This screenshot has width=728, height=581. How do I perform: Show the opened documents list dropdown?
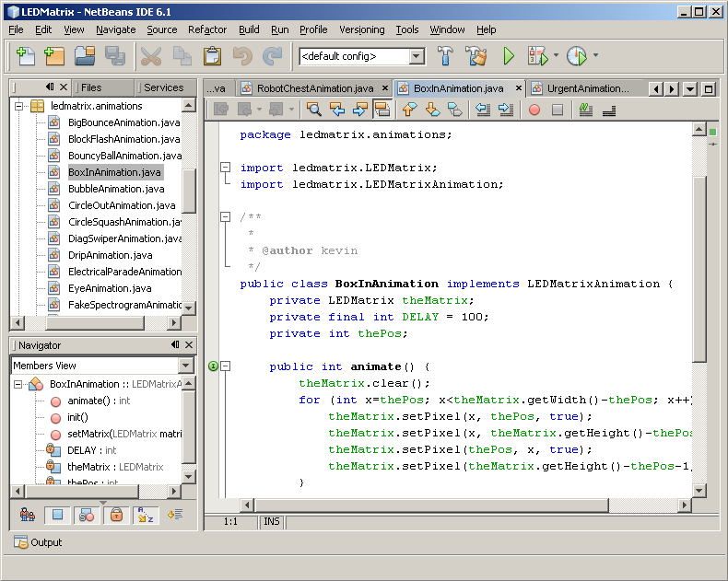click(690, 88)
